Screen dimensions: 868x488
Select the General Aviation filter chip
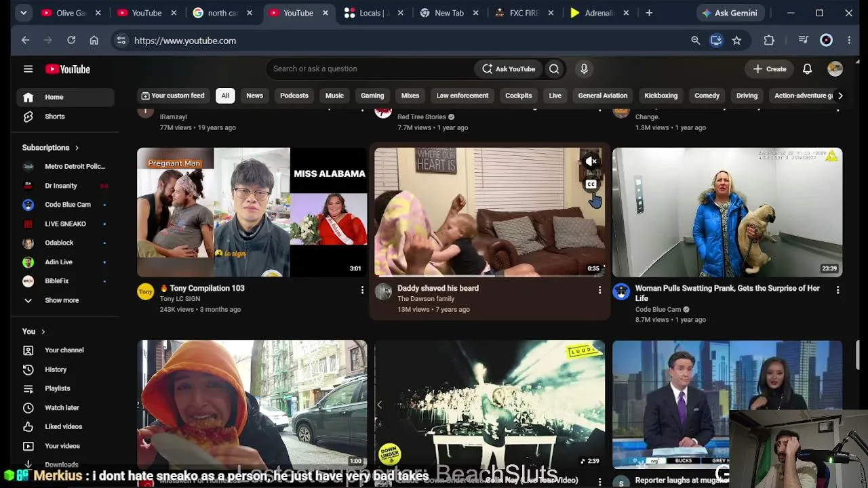[x=603, y=96]
